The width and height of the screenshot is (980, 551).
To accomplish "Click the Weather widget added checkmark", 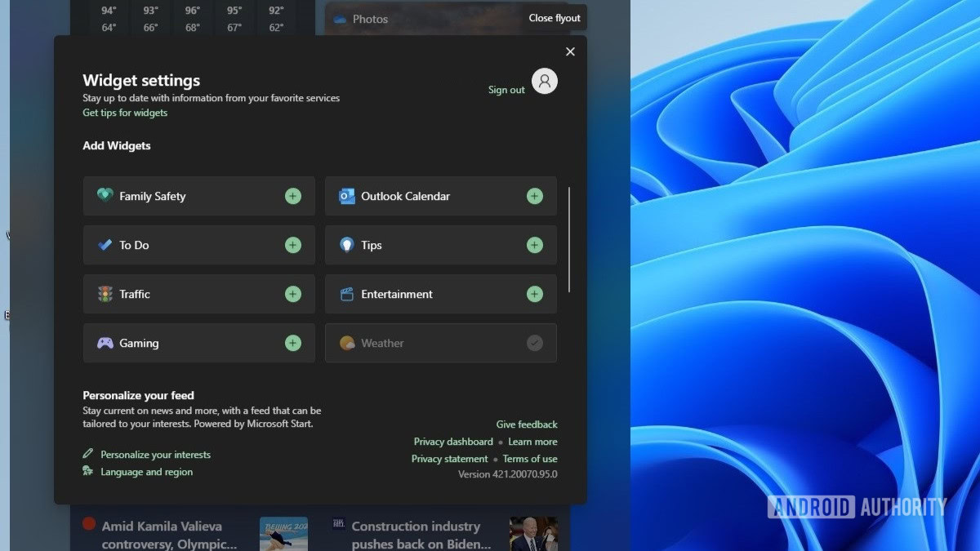I will pyautogui.click(x=535, y=343).
